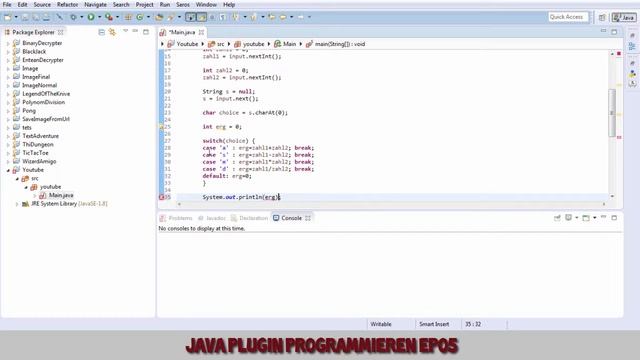The image size is (640, 360).
Task: Click the editor vertical scrollbar thumb
Action: point(612,112)
